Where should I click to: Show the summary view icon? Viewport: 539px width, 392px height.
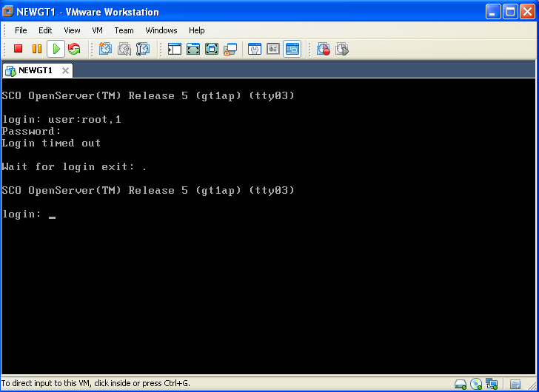coord(255,49)
